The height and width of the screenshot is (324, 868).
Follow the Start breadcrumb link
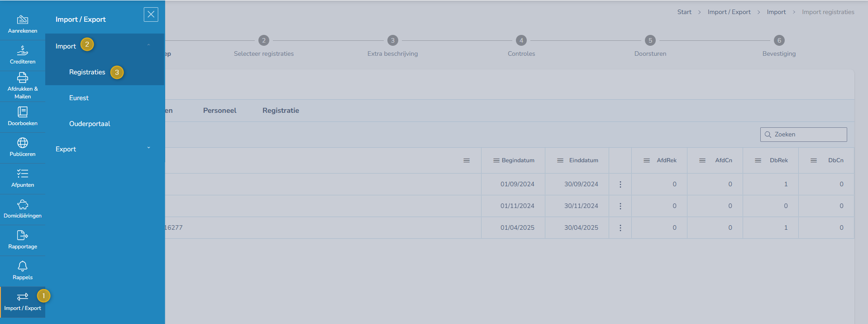point(684,12)
